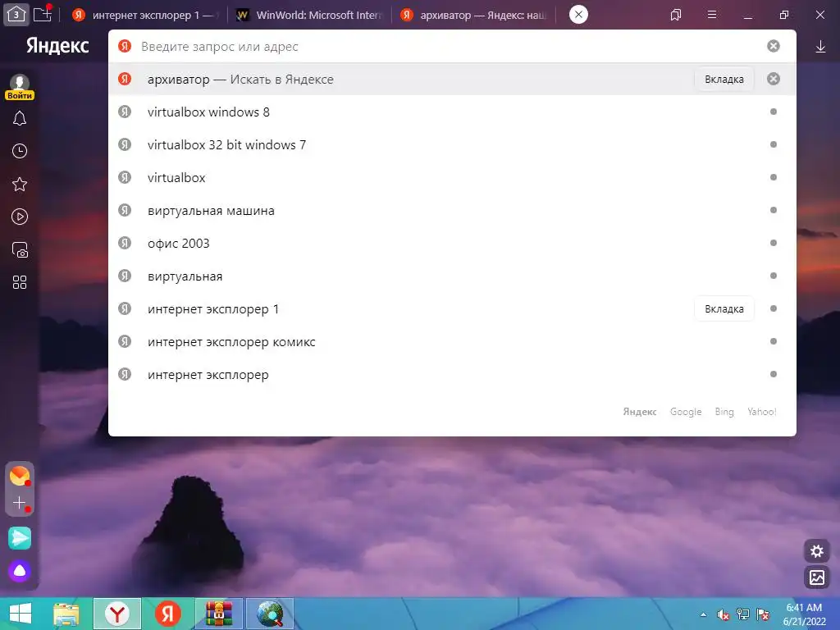Open a new tab with plus icon
The image size is (840, 630).
(43, 15)
